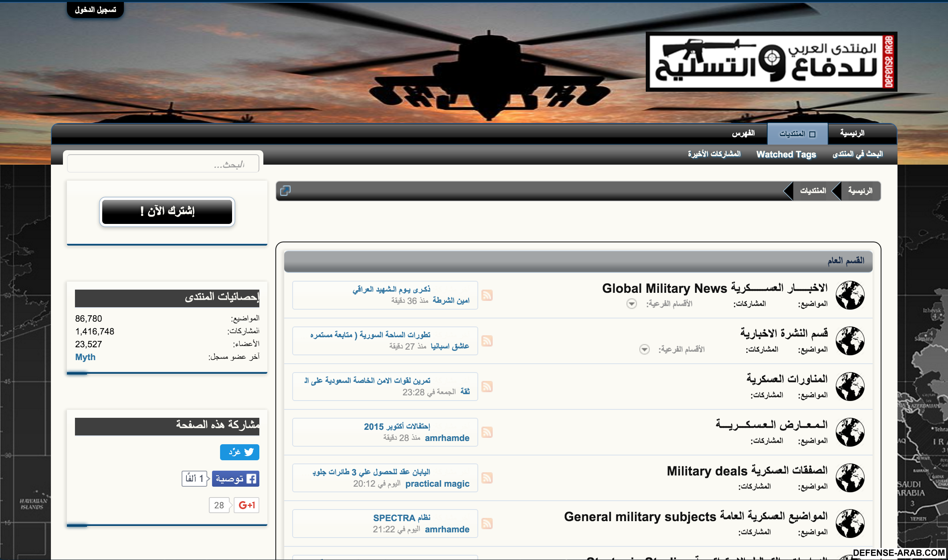Click the Twitter tweet share button
The width and height of the screenshot is (948, 560).
[240, 452]
